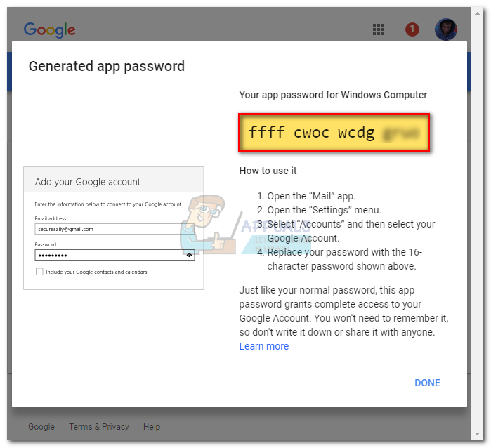Click the reveal-password eye icon

pos(189,255)
